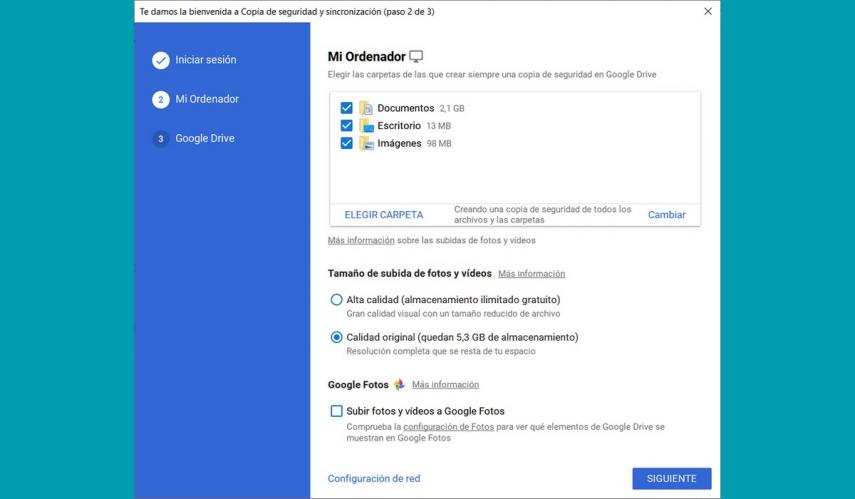Click the Escritorio folder name
This screenshot has height=499, width=855.
[x=399, y=125]
